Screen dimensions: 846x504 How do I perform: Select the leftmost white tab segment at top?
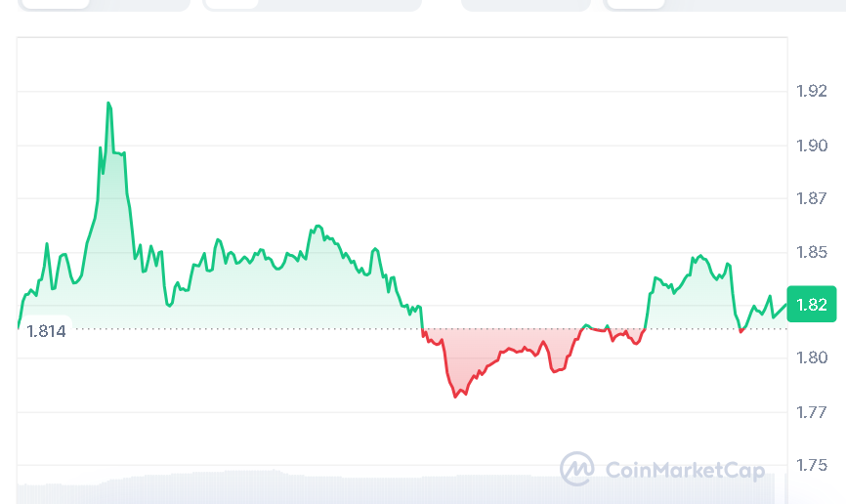pos(57,3)
